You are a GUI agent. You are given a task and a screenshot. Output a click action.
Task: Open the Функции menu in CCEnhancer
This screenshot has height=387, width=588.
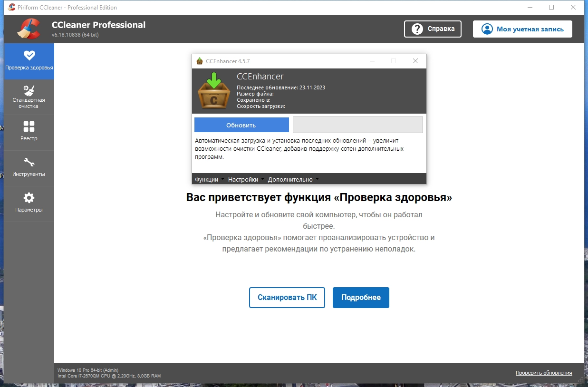click(x=209, y=179)
